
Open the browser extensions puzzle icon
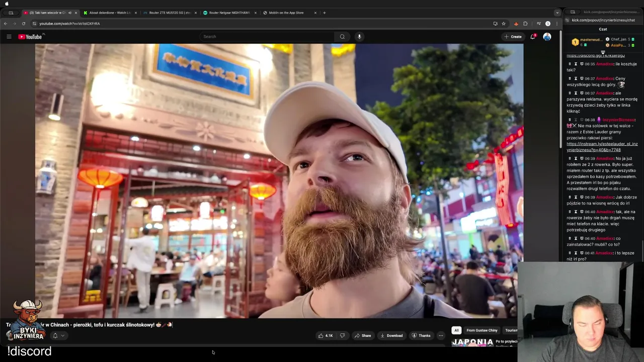pyautogui.click(x=525, y=24)
